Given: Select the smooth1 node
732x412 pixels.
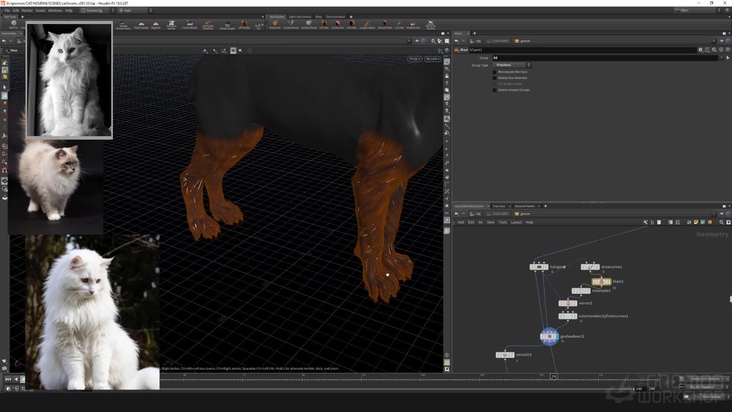Looking at the screenshot, I should (x=505, y=355).
